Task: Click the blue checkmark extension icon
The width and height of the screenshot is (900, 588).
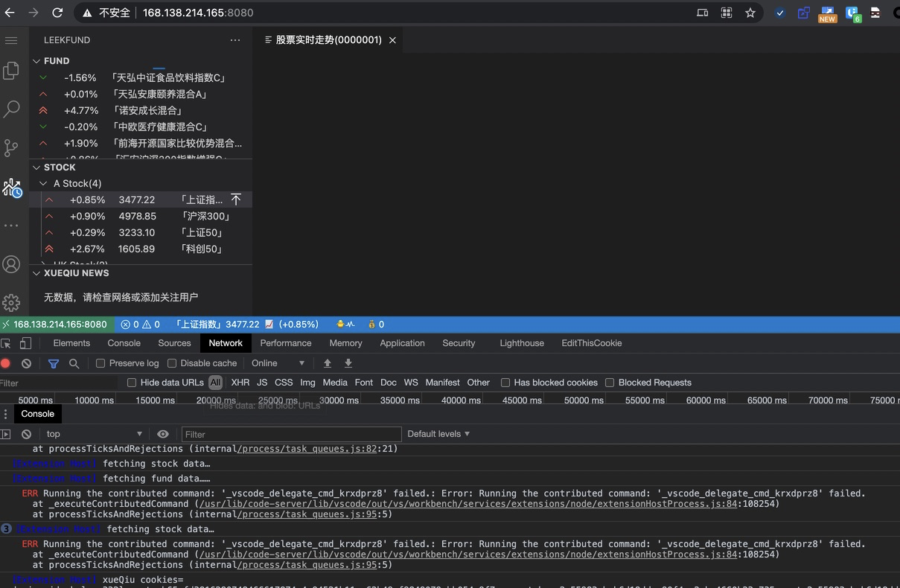Action: (x=779, y=13)
